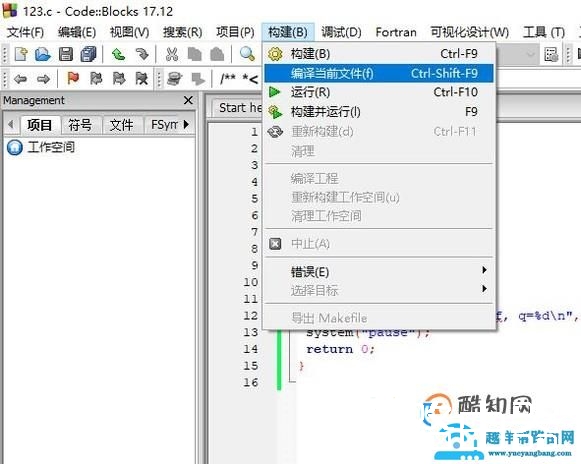Choose 构建(B) Ctrl-F9 in the menu
581x464 pixels.
[x=379, y=54]
